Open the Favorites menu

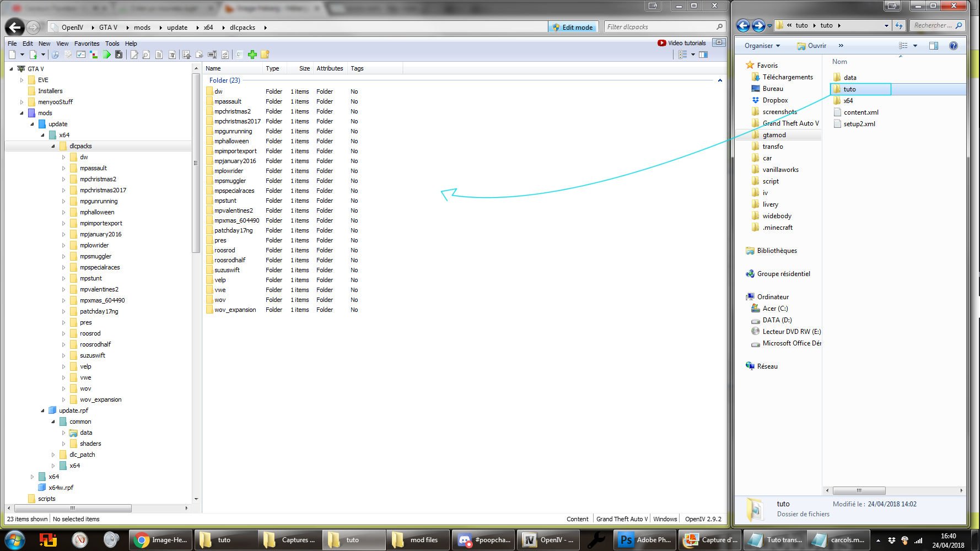[87, 44]
